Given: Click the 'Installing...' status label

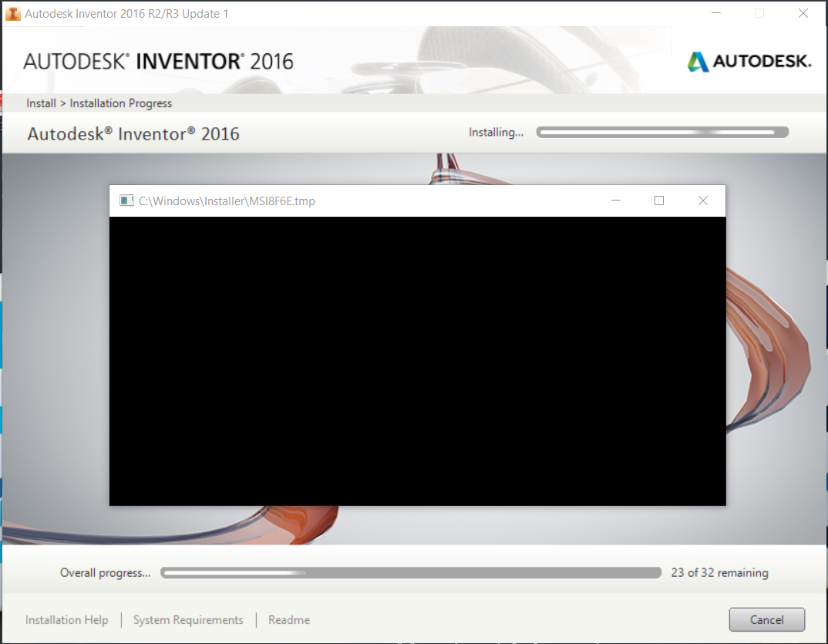Looking at the screenshot, I should [496, 132].
